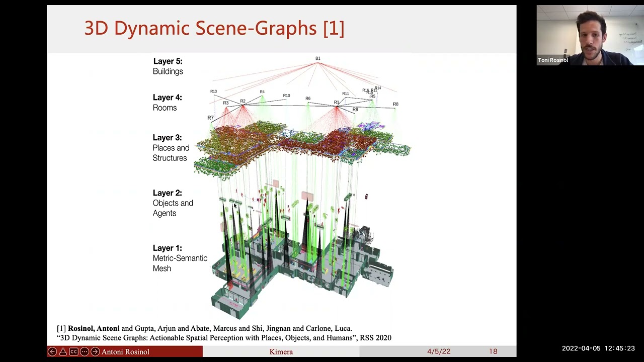Click the '3D Dynamic Scene Graphs' paper title citation

[x=224, y=338]
